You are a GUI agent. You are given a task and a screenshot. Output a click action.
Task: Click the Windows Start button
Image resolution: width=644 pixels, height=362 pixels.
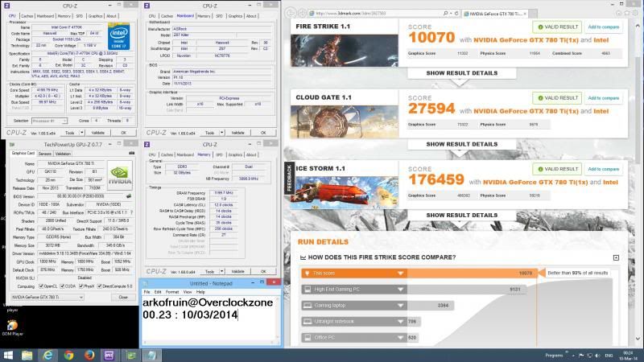[x=10, y=354]
